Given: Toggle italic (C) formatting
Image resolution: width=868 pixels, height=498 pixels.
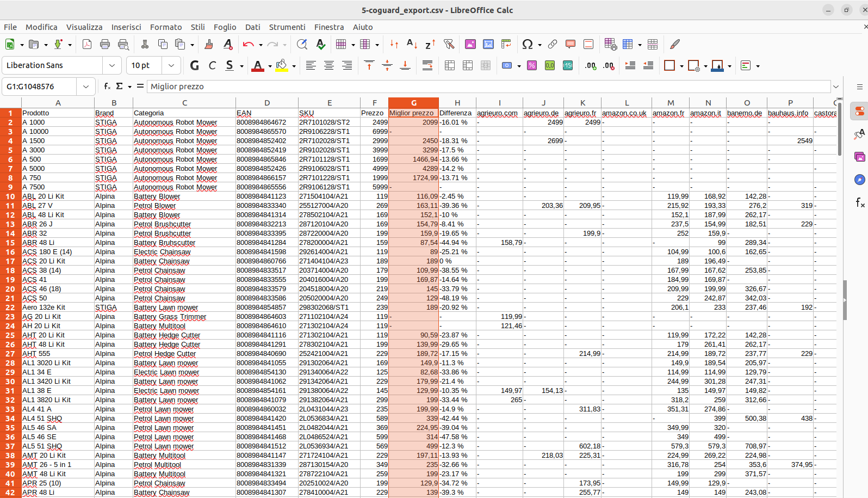Looking at the screenshot, I should coord(213,65).
